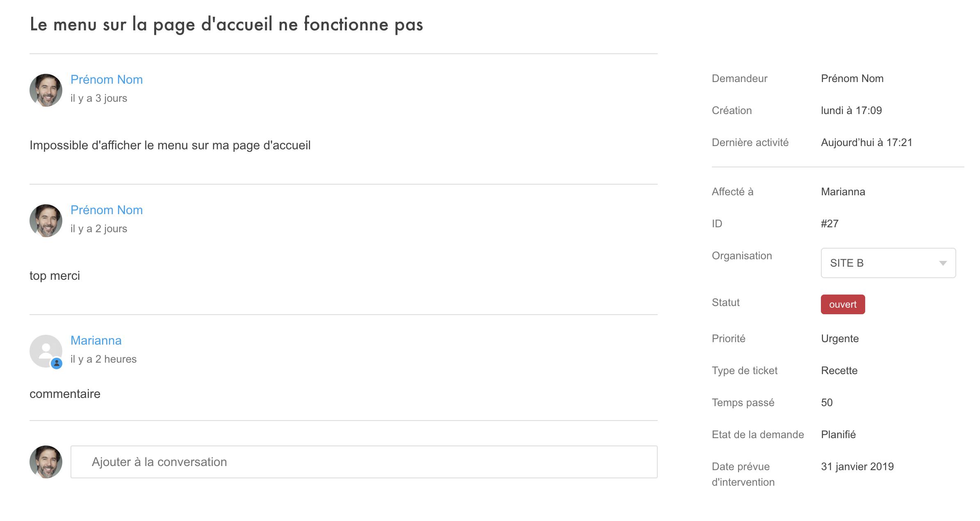Click Prénom Nom's avatar on the first comment
The height and width of the screenshot is (521, 980).
point(46,90)
